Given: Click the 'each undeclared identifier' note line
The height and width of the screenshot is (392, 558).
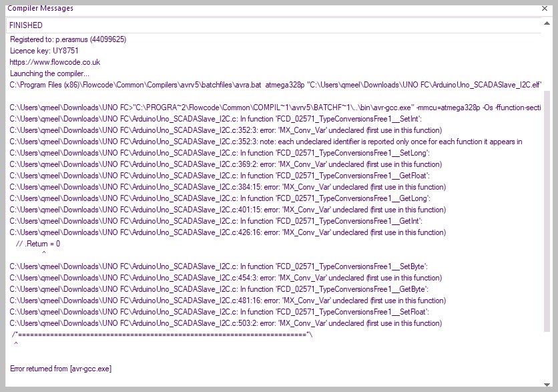Looking at the screenshot, I should click(x=266, y=142).
